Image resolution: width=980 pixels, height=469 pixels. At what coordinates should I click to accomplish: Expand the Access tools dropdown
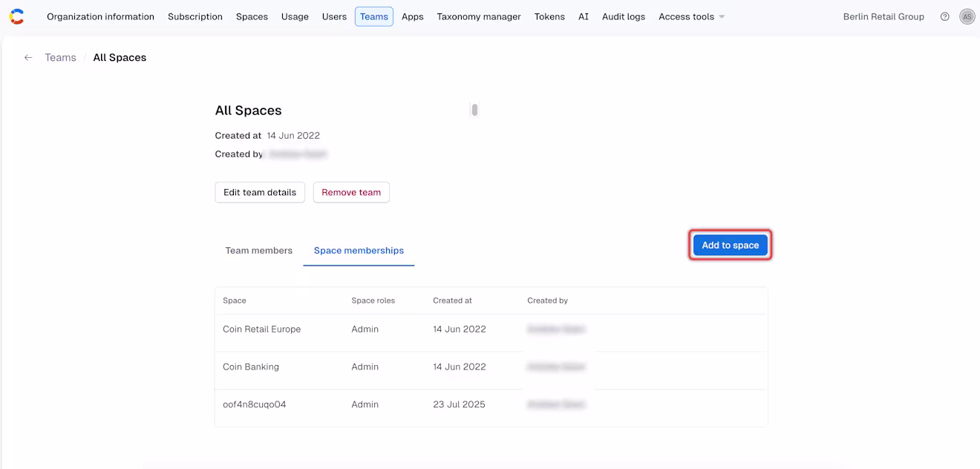pyautogui.click(x=691, y=16)
